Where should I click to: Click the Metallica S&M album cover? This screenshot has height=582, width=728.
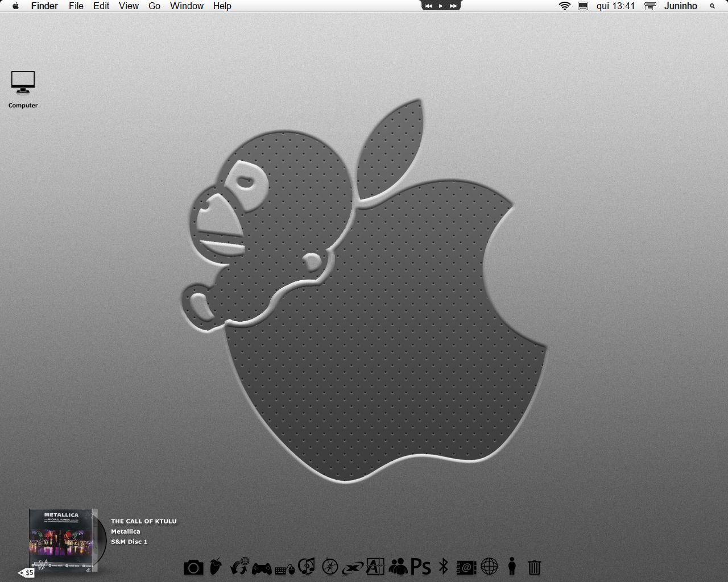(63, 540)
